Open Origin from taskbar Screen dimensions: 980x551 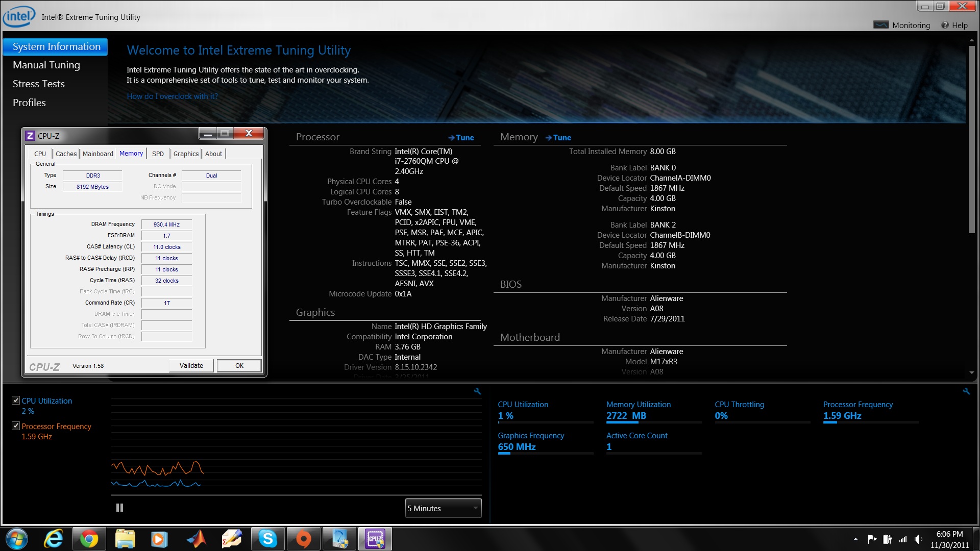(x=303, y=539)
